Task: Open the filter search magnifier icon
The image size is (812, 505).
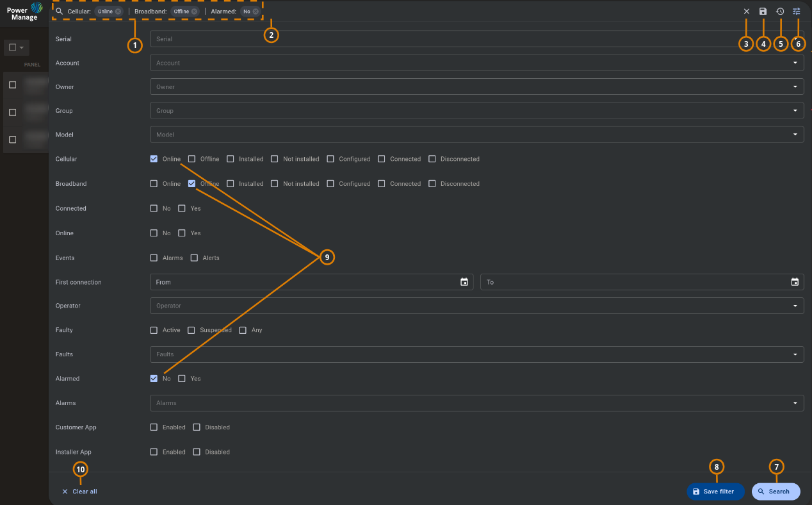Action: (x=775, y=491)
